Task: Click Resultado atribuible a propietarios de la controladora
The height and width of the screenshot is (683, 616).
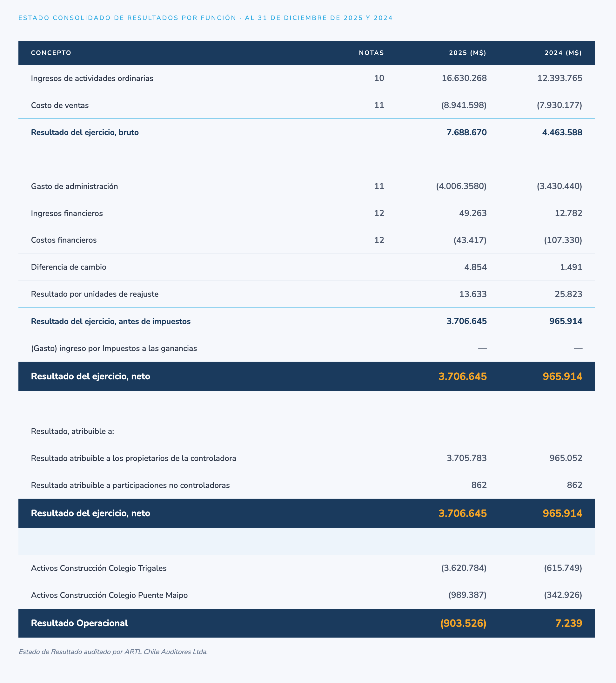Action: click(x=134, y=458)
